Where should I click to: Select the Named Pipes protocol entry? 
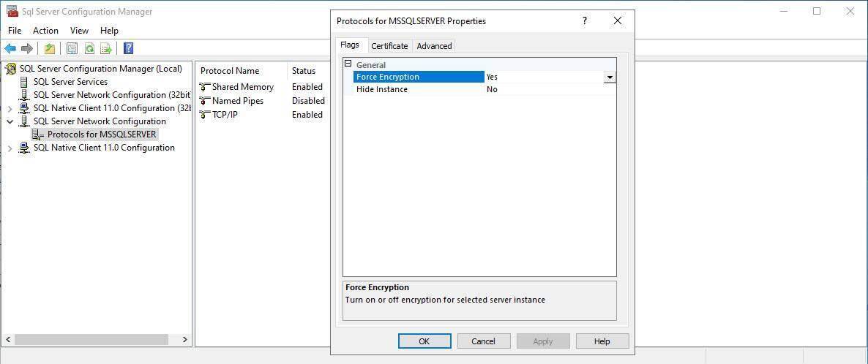[x=237, y=101]
